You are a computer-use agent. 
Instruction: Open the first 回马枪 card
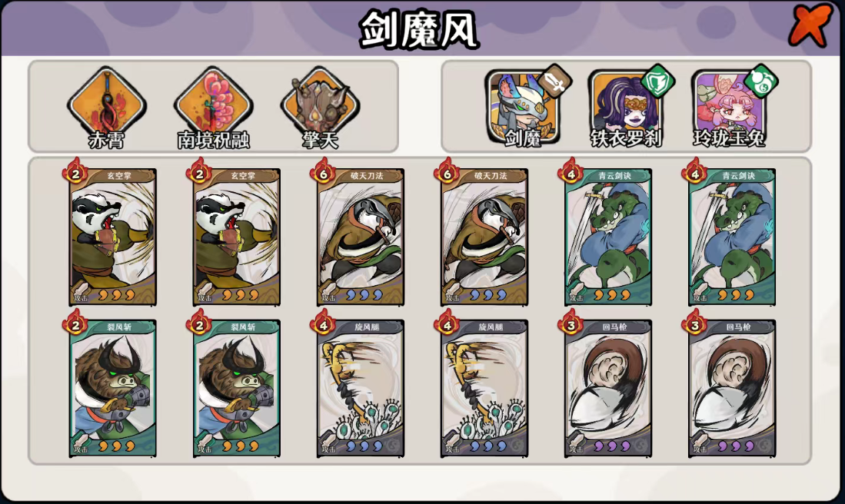[x=608, y=388]
